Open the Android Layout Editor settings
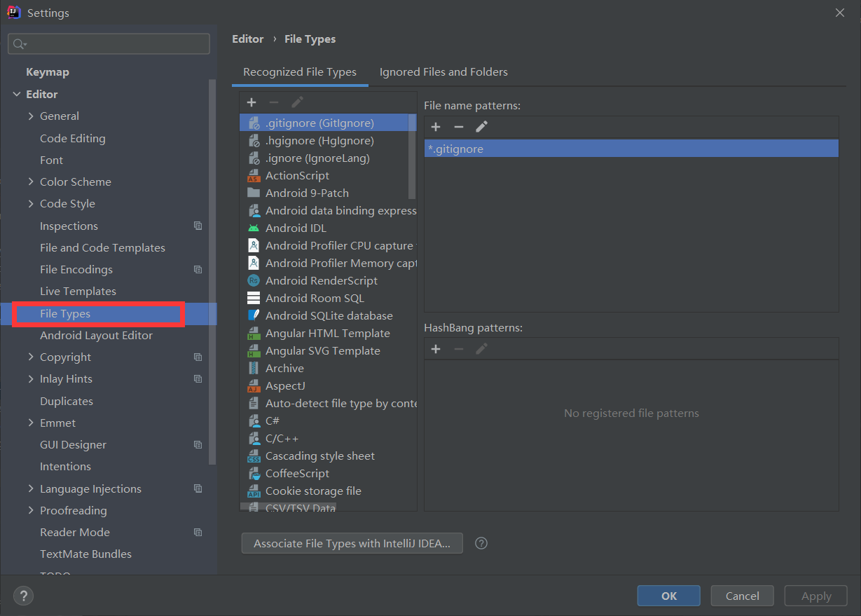The image size is (861, 616). [x=96, y=336]
